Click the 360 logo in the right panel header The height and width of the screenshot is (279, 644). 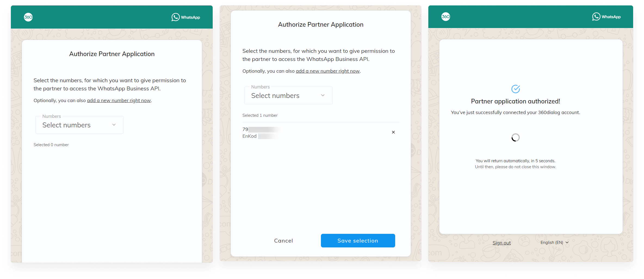point(445,17)
